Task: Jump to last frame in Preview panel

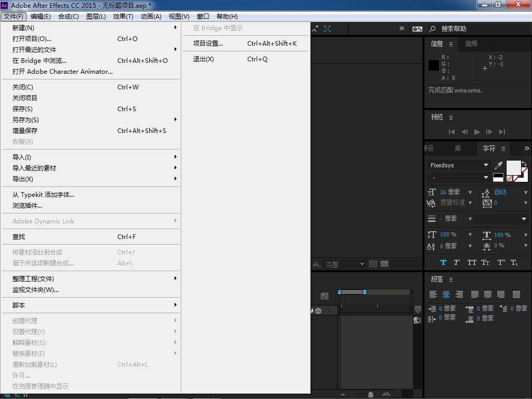Action: coord(502,131)
